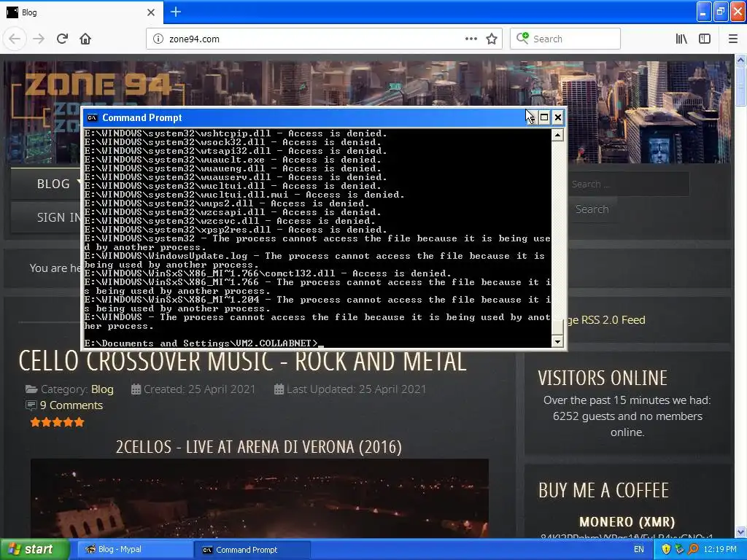Click the website Search text field
The height and width of the screenshot is (560, 747).
[x=628, y=184]
